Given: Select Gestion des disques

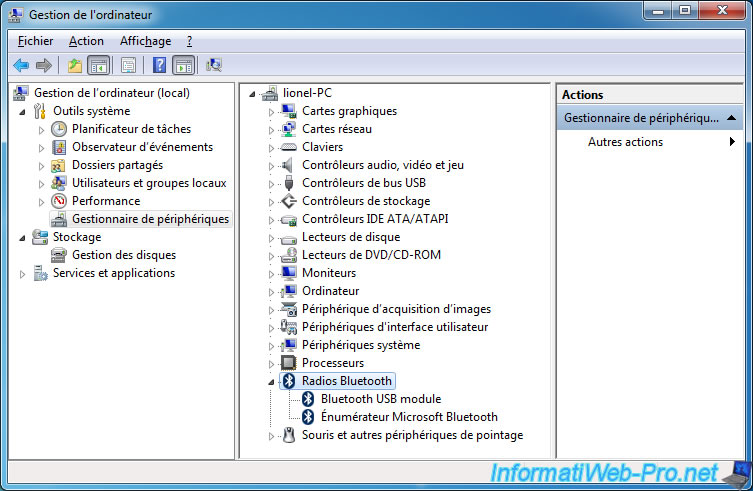Looking at the screenshot, I should pyautogui.click(x=124, y=255).
